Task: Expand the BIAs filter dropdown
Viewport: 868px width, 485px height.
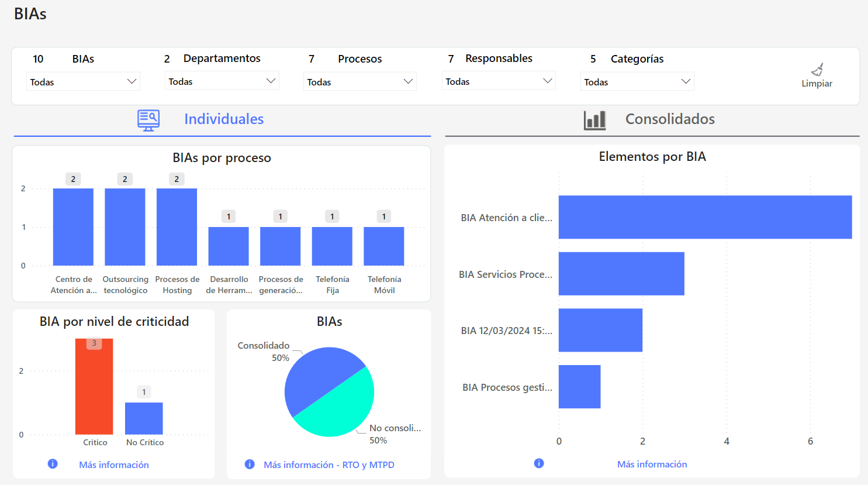Action: click(x=83, y=82)
